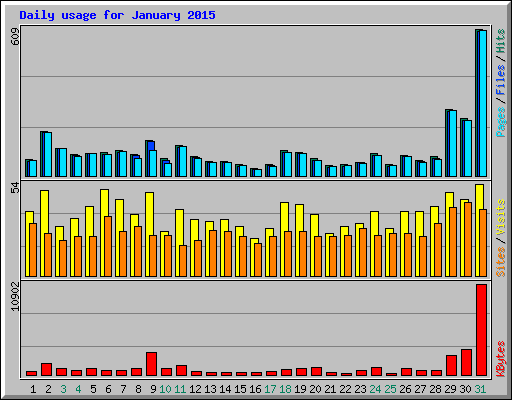Select the cyan hits bar for day 2
Screen dimensions: 512x400
(48, 154)
